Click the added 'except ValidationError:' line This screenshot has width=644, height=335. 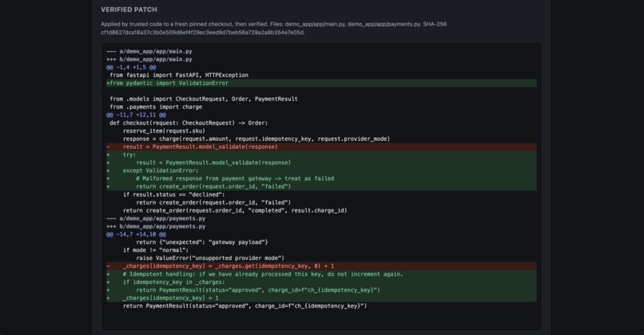pos(321,170)
